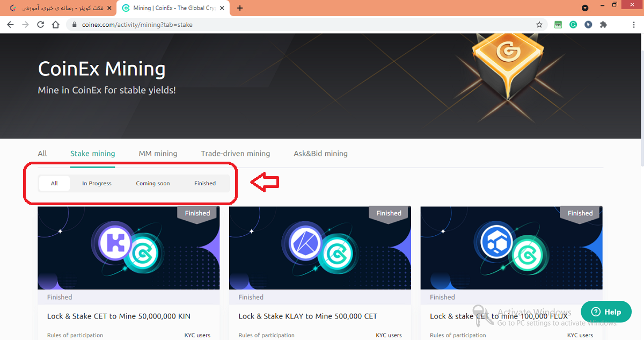644x340 pixels.
Task: Open the Chrome three-dot menu
Action: click(634, 25)
